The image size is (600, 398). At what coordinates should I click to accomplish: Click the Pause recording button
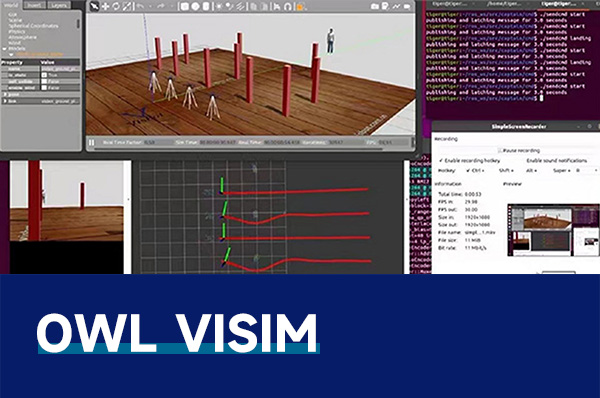tap(520, 150)
